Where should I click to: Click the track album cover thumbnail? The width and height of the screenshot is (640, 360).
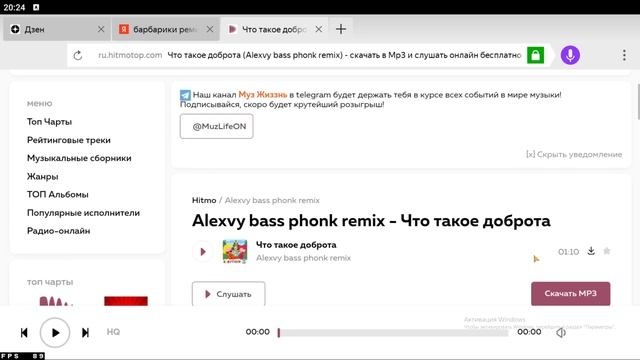pyautogui.click(x=235, y=251)
